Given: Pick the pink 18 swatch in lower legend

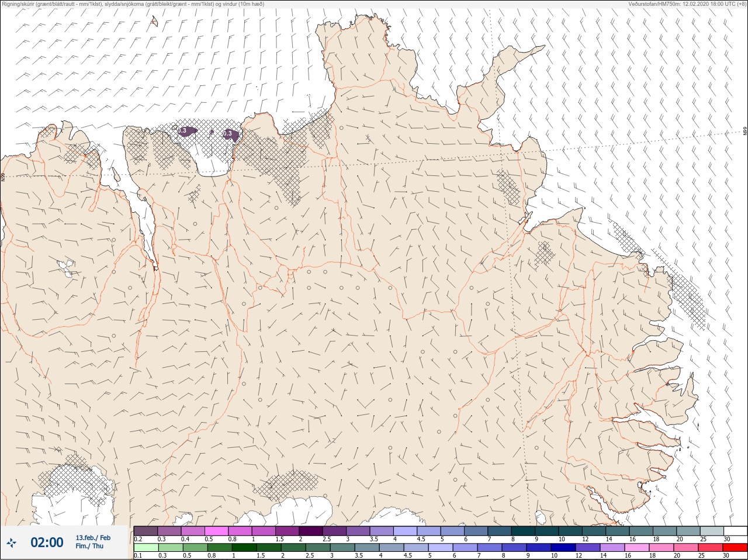Looking at the screenshot, I should [x=662, y=548].
